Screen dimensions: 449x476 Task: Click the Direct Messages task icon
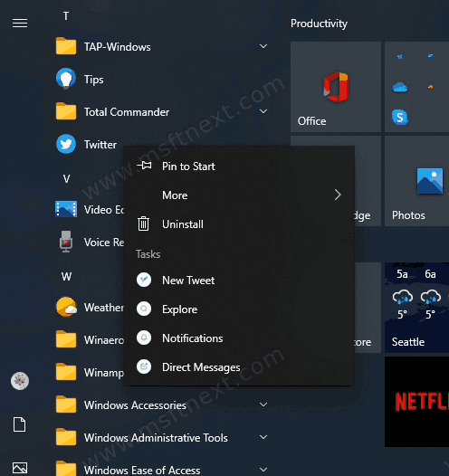(144, 367)
